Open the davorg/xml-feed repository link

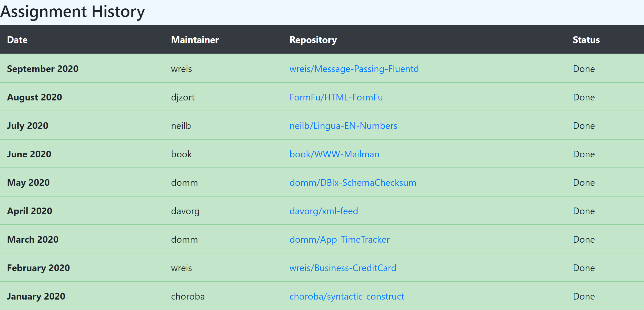(324, 211)
